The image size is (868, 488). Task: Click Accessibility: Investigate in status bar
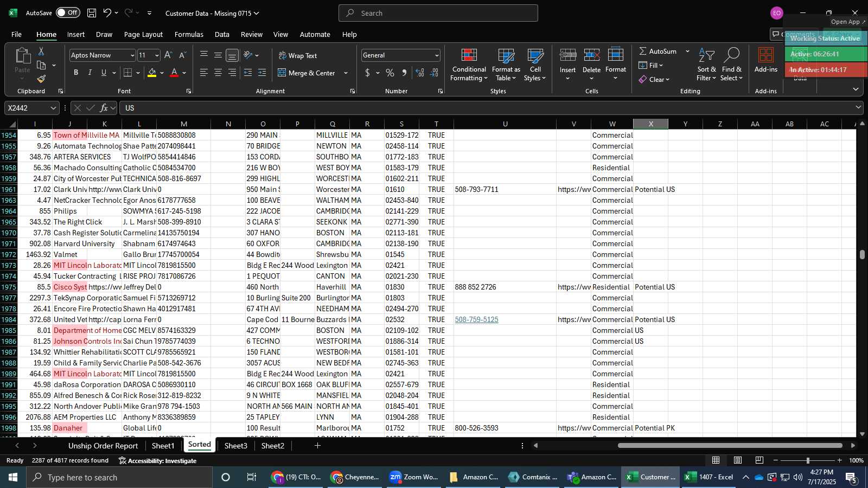(x=158, y=460)
